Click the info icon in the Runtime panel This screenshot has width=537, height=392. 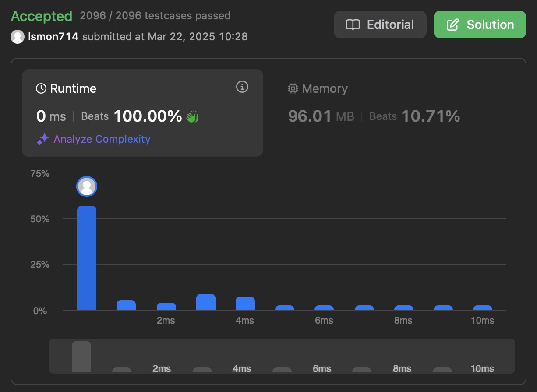pyautogui.click(x=242, y=87)
